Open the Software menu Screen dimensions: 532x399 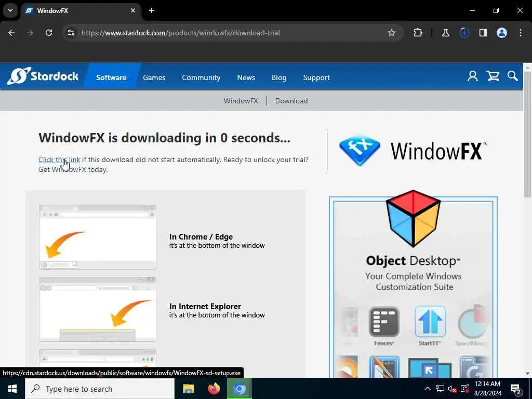[111, 77]
